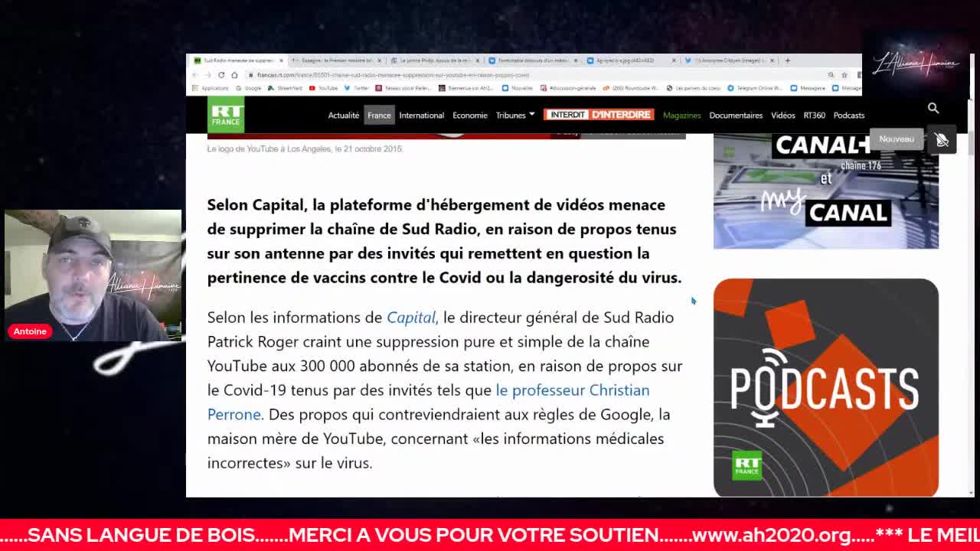The height and width of the screenshot is (551, 980).
Task: Follow the Capital link in article
Action: (x=411, y=318)
